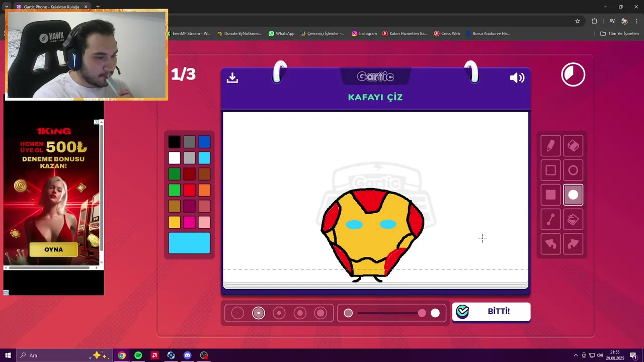Open the Windows Start menu
The height and width of the screenshot is (362, 644).
[8, 355]
